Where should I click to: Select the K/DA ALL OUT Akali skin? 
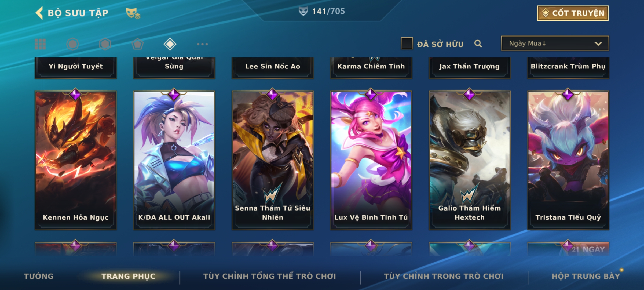click(174, 160)
